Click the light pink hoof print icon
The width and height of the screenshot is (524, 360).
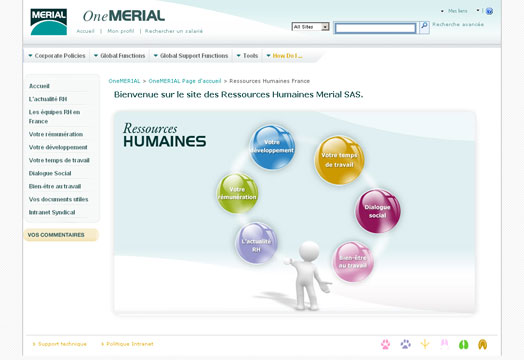click(x=444, y=344)
